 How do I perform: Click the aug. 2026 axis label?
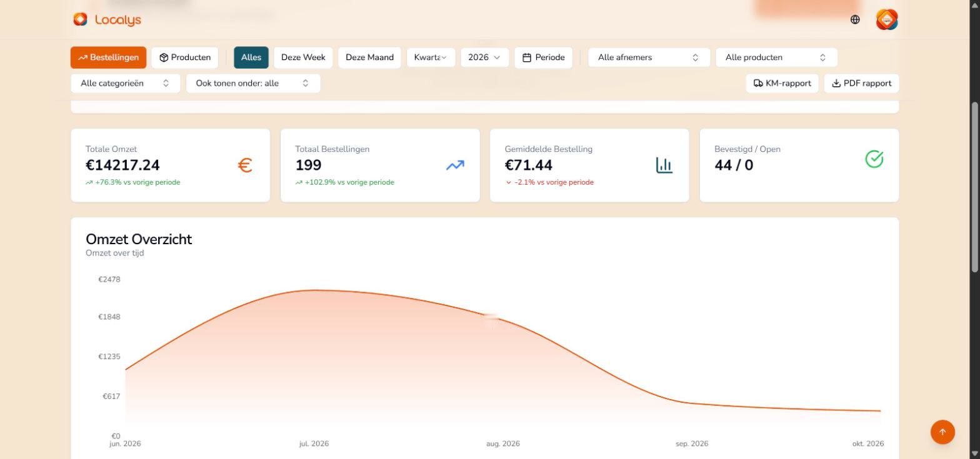click(503, 444)
